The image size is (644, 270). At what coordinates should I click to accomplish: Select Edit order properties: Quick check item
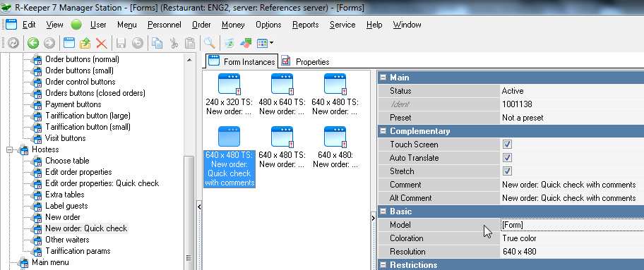point(102,183)
